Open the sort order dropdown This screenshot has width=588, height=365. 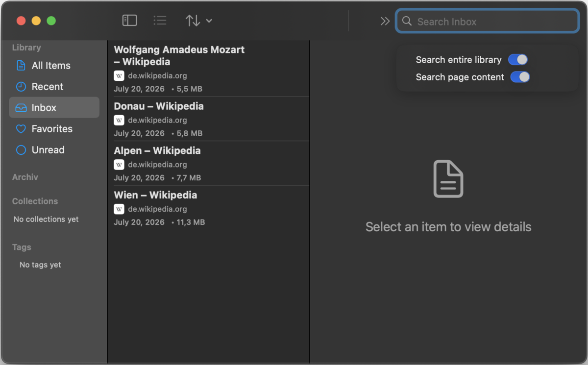pos(198,21)
